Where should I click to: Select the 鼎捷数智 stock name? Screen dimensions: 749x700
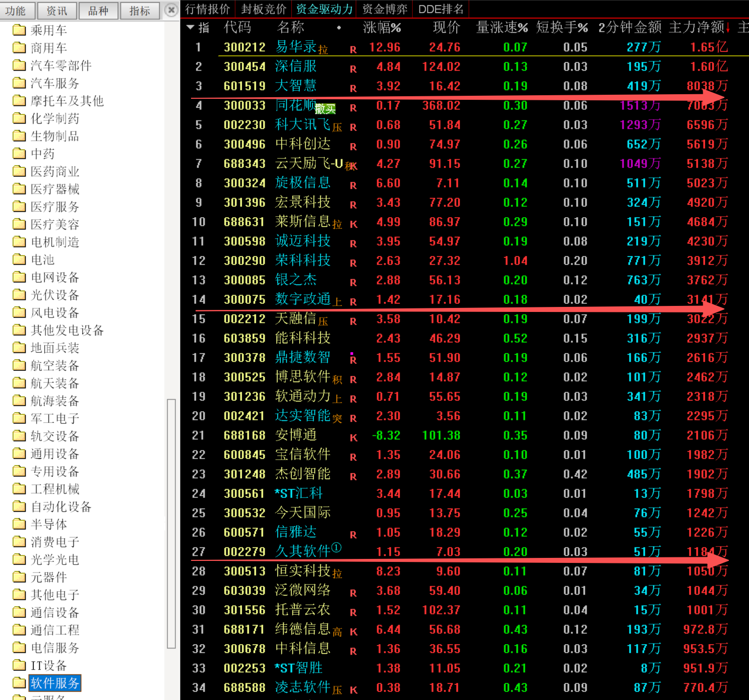click(x=303, y=358)
